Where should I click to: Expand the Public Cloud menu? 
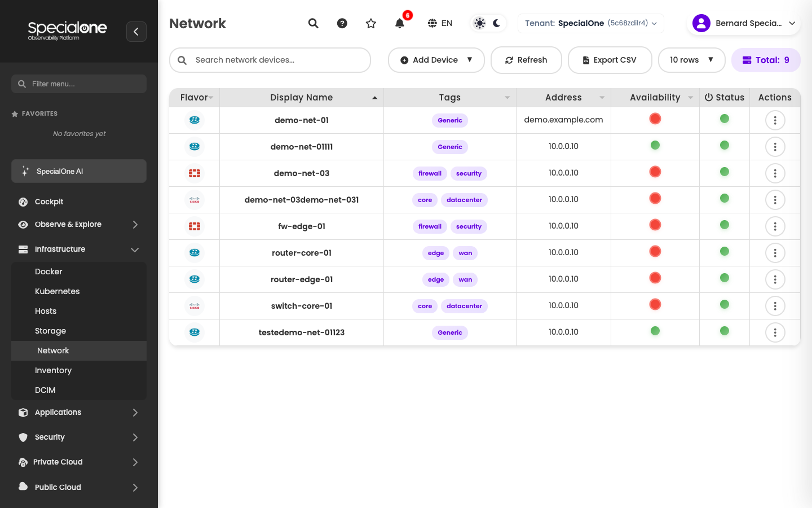[x=79, y=487]
